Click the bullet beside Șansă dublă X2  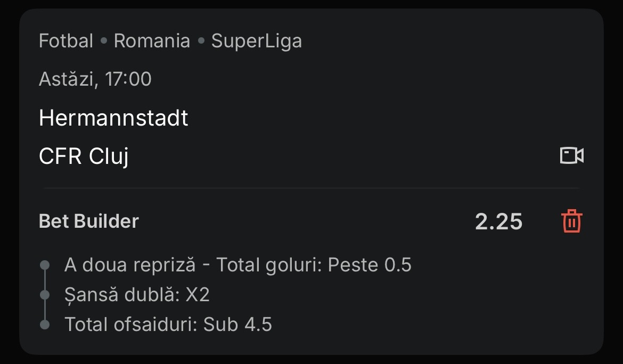click(x=45, y=294)
